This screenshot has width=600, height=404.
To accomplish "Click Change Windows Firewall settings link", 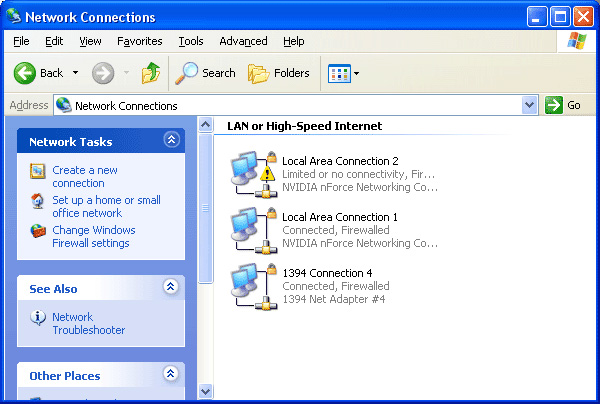I will click(93, 236).
